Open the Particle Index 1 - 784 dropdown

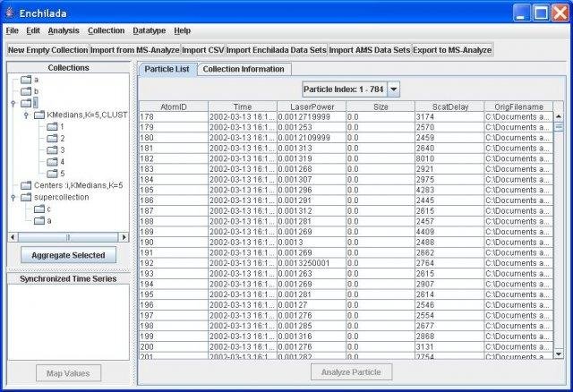[x=394, y=89]
